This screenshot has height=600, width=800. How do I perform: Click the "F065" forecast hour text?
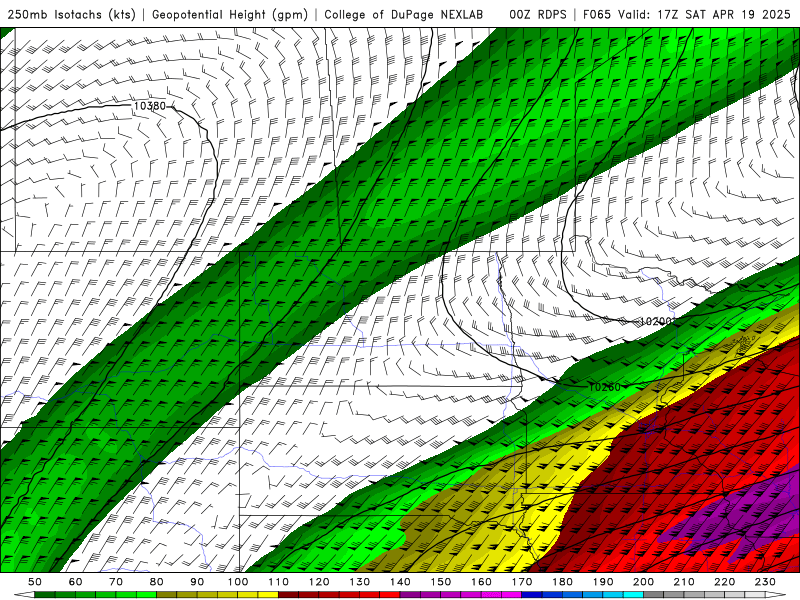(x=596, y=14)
